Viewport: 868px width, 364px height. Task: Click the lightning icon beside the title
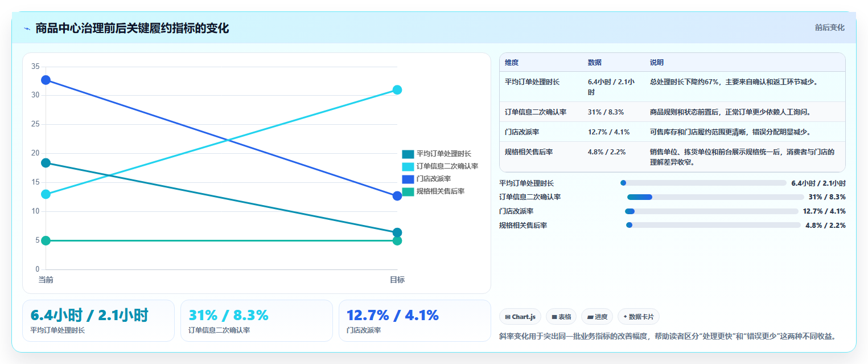click(27, 28)
